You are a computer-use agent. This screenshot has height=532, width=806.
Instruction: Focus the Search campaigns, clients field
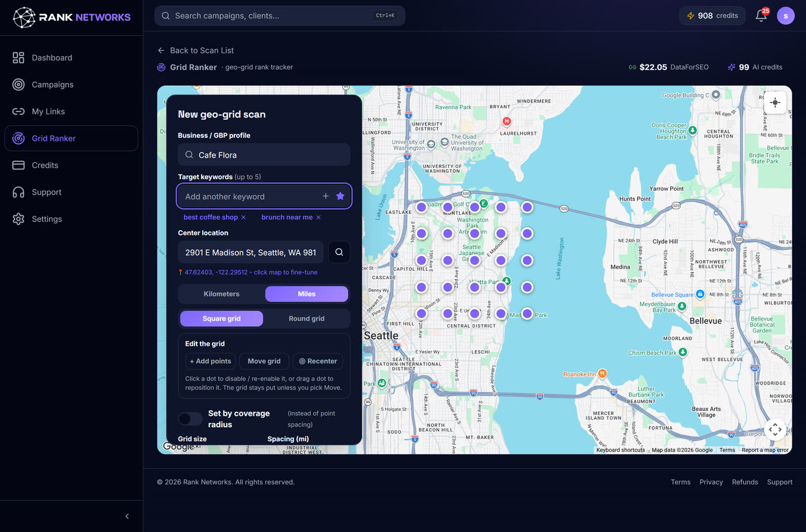280,16
